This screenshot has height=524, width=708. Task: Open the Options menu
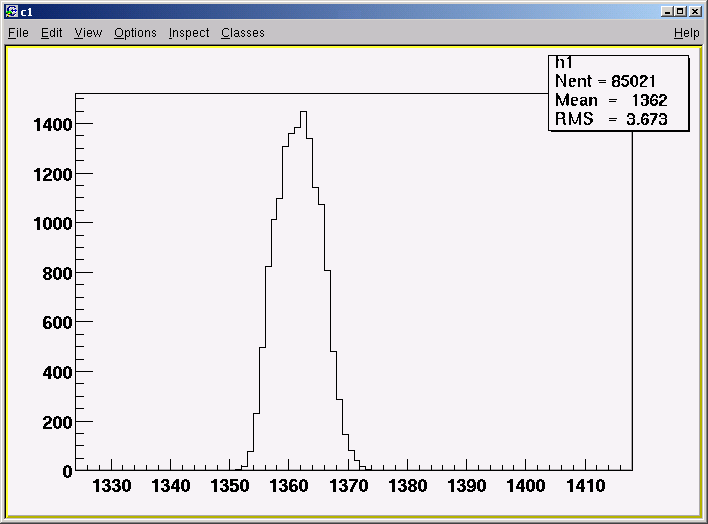[x=135, y=33]
